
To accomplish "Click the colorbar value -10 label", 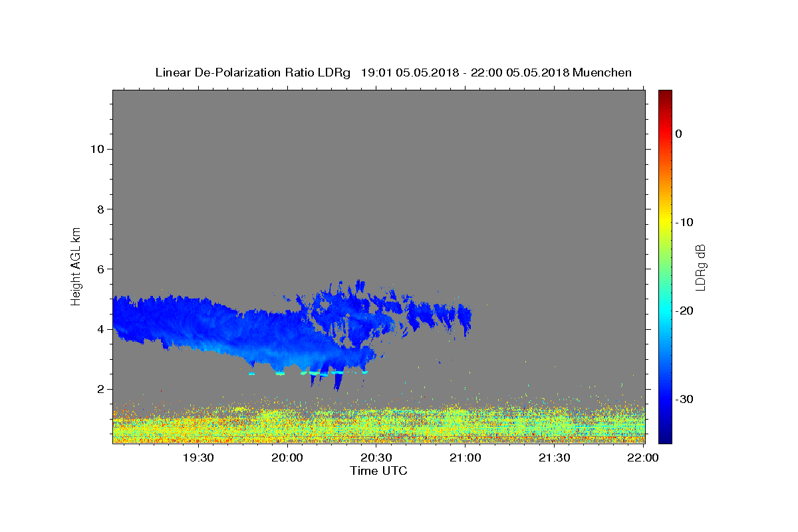I will (x=684, y=222).
